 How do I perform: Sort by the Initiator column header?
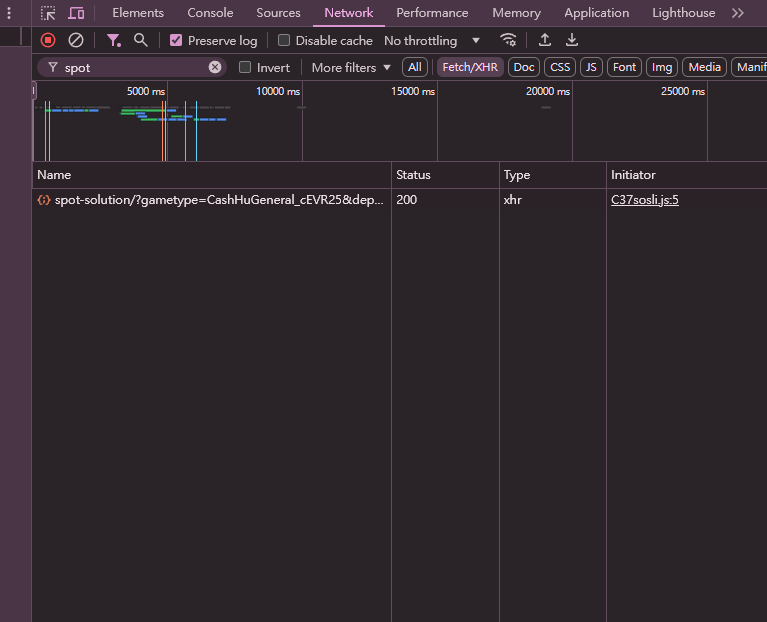tap(687, 175)
